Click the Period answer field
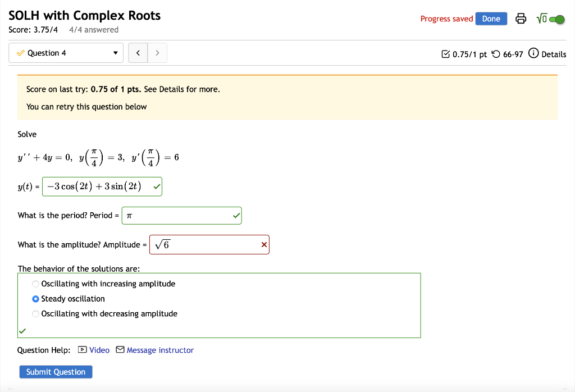 [181, 216]
